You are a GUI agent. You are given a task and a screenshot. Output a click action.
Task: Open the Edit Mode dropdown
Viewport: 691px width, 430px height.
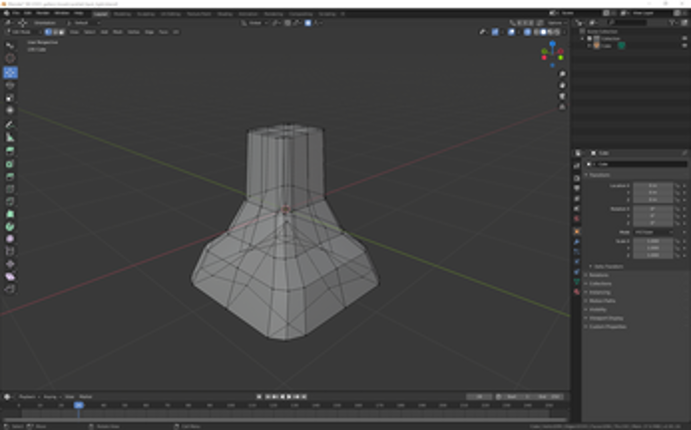pos(23,32)
